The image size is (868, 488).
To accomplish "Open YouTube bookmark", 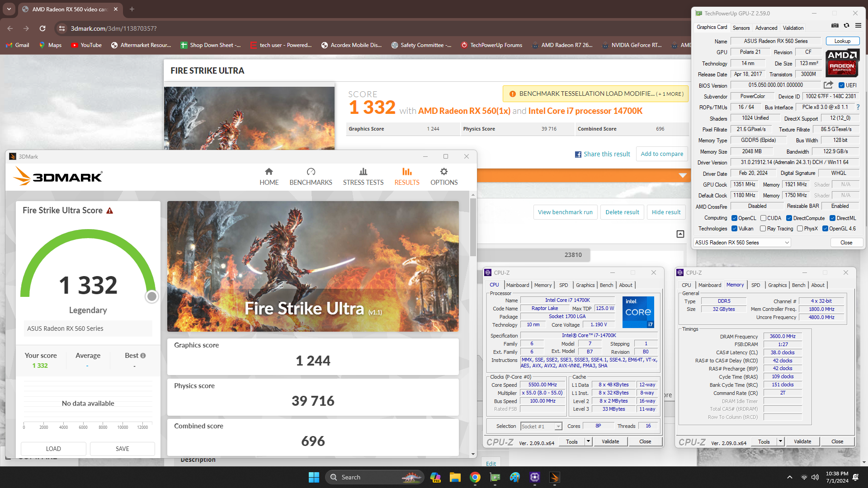I will click(x=86, y=45).
